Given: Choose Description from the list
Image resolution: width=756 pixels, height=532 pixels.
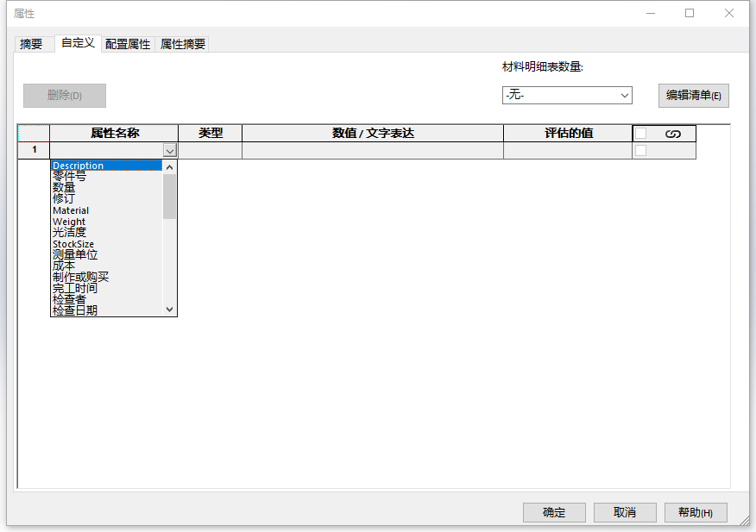Looking at the screenshot, I should coord(106,166).
